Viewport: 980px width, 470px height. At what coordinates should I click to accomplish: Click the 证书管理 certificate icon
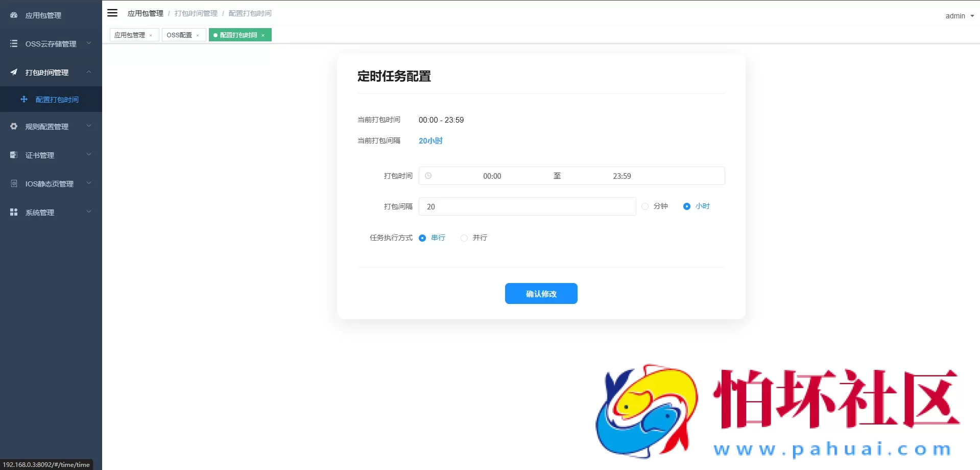(x=13, y=155)
